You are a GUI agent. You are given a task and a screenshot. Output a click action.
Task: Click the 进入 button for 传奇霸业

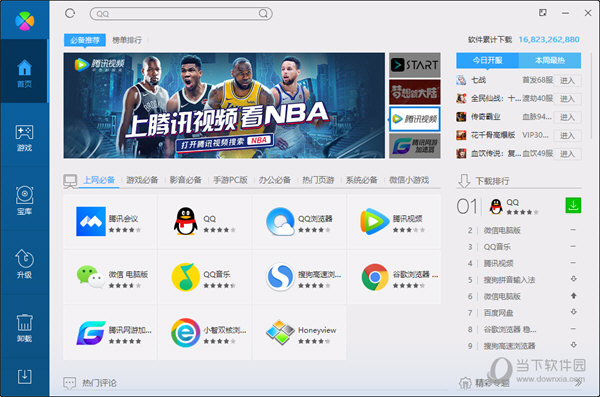pos(567,117)
